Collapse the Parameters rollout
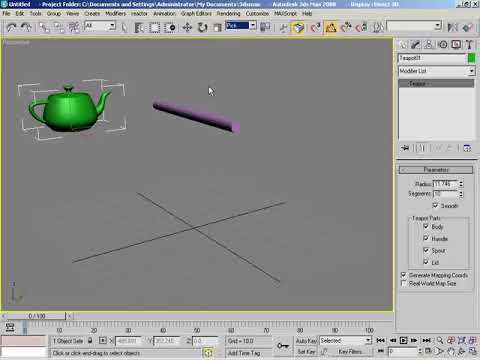Viewport: 480px width, 360px height. pos(436,170)
